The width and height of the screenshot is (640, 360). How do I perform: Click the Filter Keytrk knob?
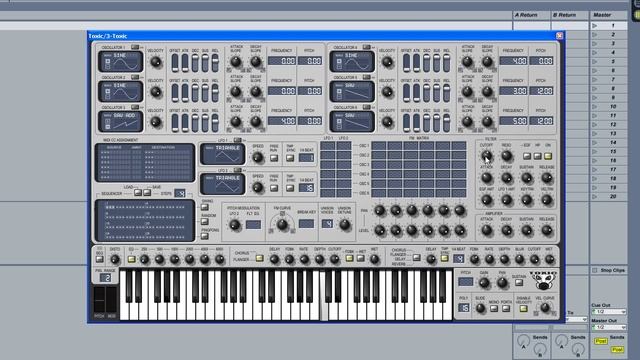coord(527,200)
